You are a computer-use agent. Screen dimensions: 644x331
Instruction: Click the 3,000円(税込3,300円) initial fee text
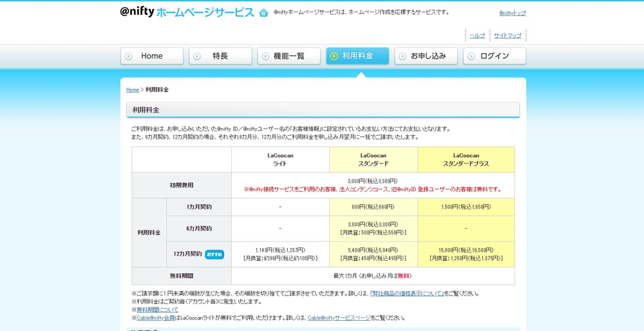[372, 181]
